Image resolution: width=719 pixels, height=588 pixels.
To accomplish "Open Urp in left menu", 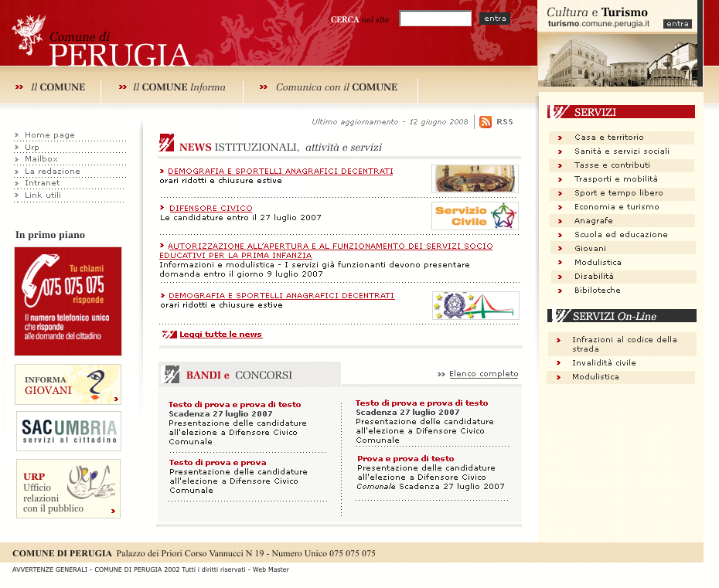I will pyautogui.click(x=32, y=147).
